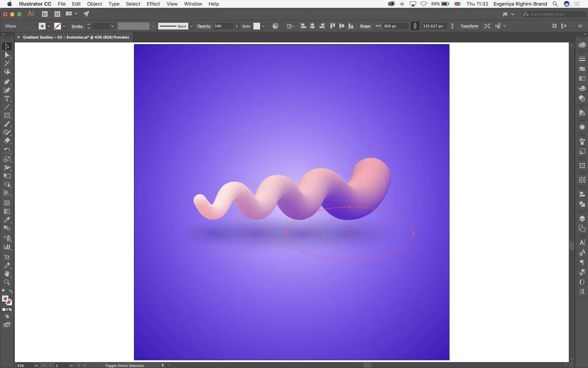Select the Rotate tool
This screenshot has width=588, height=368.
pos(7,151)
